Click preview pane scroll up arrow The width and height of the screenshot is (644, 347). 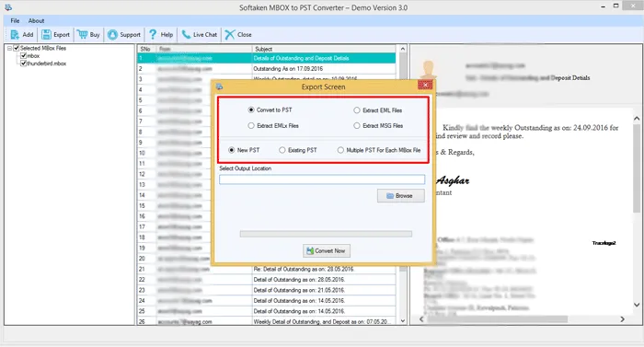point(637,119)
